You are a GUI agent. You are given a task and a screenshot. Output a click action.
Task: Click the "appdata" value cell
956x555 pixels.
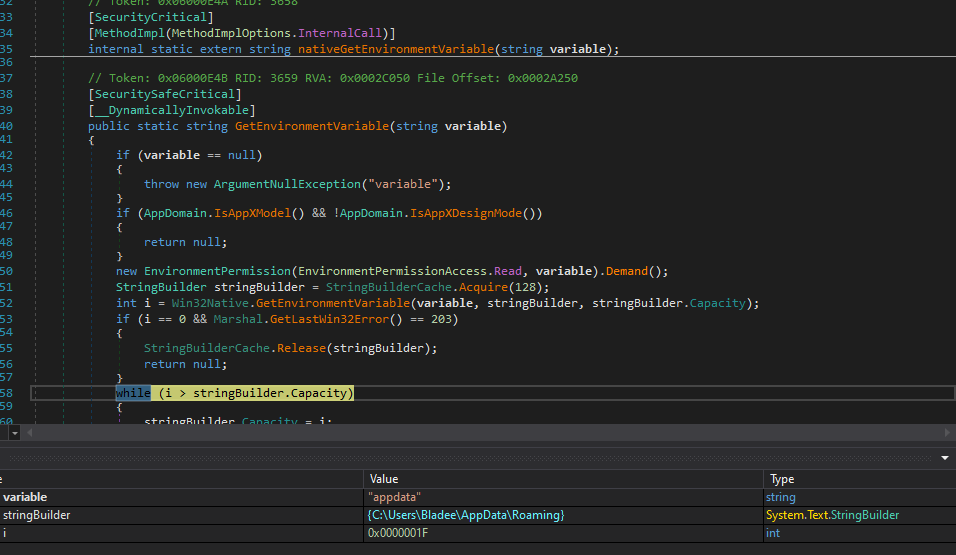pos(394,497)
